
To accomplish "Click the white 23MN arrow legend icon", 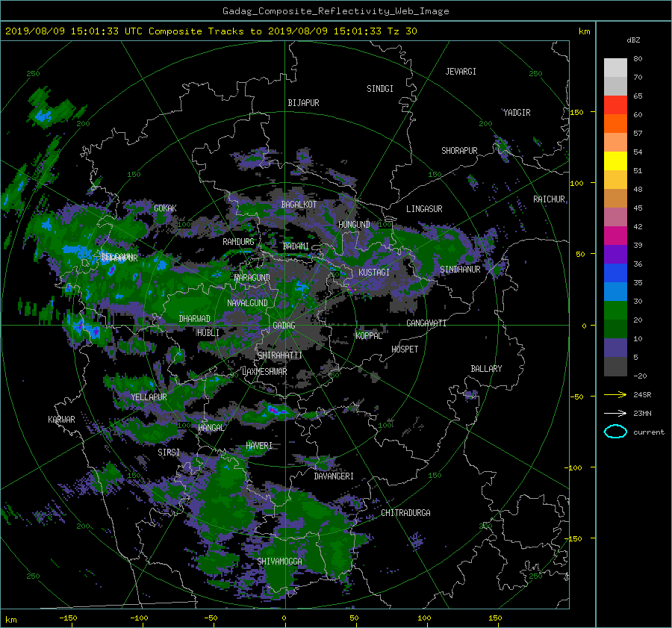I will pos(615,413).
